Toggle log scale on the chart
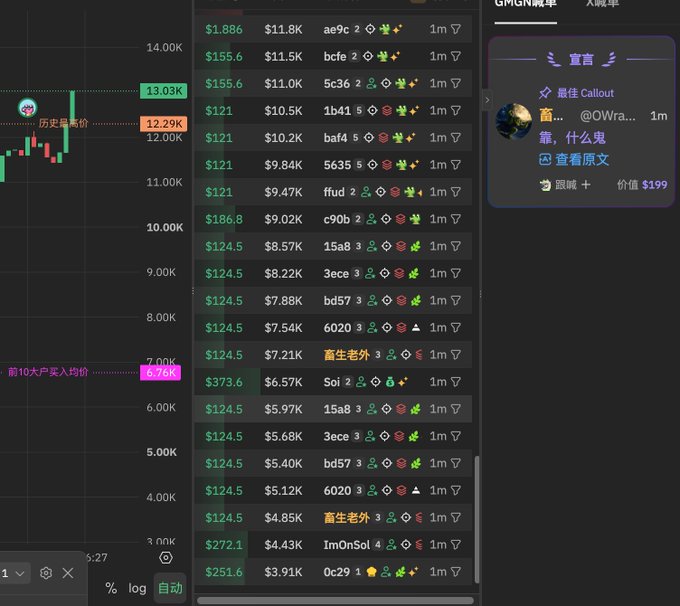Image resolution: width=680 pixels, height=606 pixels. tap(137, 588)
